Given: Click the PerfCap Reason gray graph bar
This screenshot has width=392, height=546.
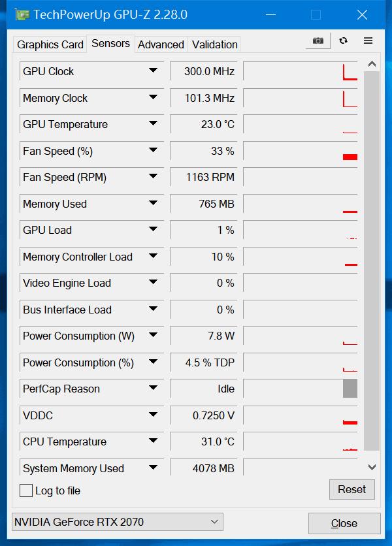Looking at the screenshot, I should tap(350, 389).
